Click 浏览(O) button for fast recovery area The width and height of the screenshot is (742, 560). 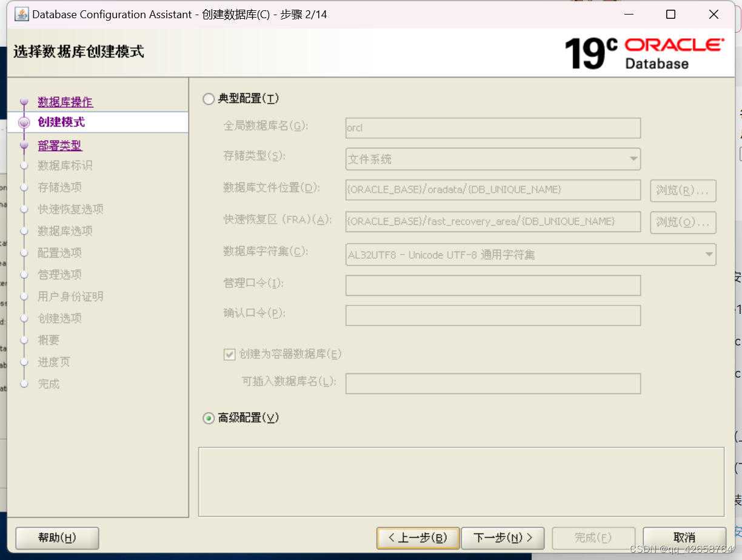683,222
